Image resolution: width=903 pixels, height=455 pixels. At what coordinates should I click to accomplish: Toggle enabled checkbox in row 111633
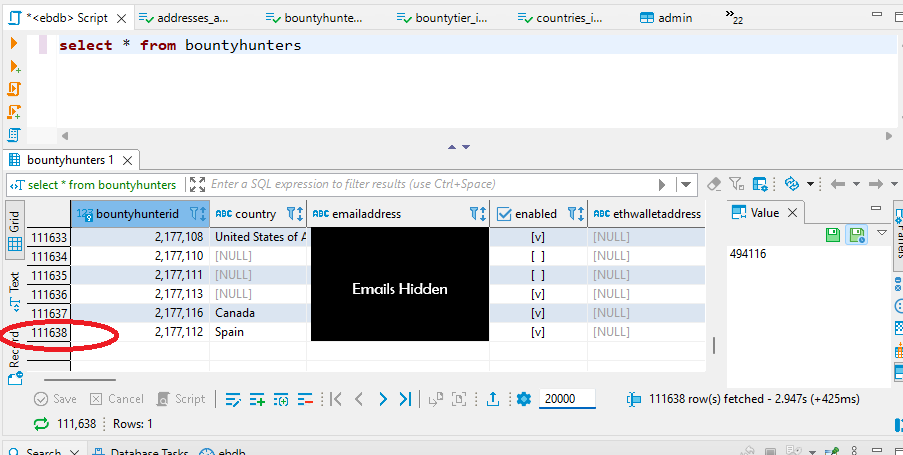pos(538,237)
